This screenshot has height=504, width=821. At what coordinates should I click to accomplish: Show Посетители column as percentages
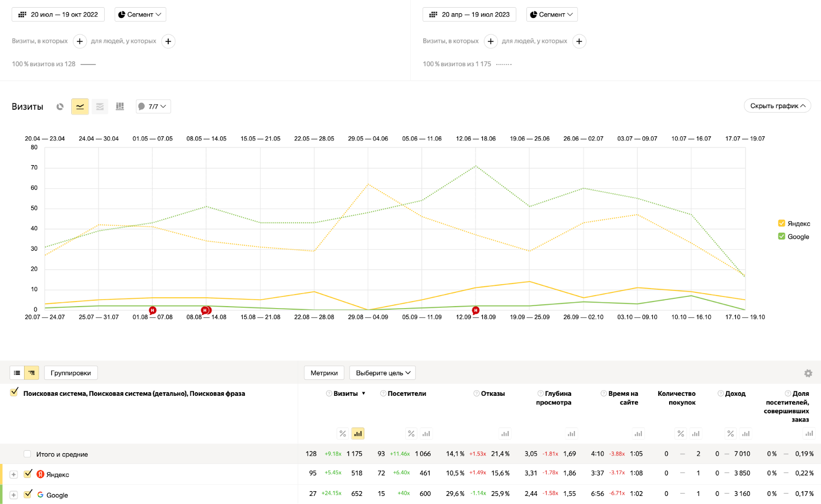coord(412,434)
